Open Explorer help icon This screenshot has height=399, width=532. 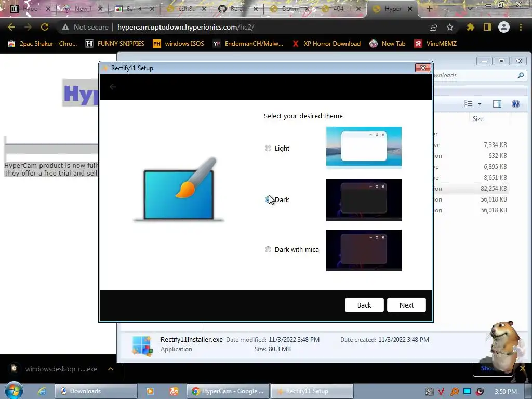click(516, 104)
